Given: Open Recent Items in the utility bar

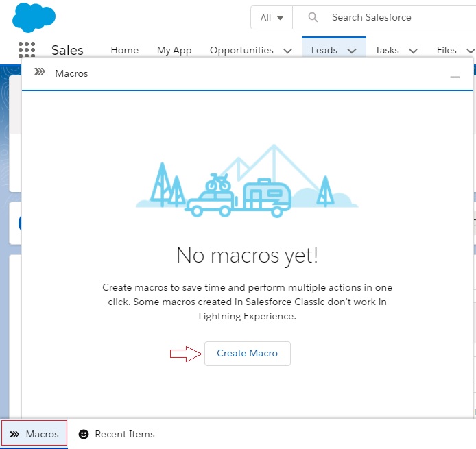Looking at the screenshot, I should (117, 434).
